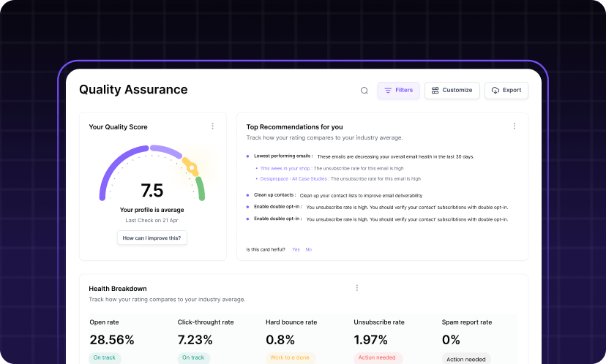Answer Yes to card helpful question
Viewport: 606px width, 364px height.
pos(296,249)
